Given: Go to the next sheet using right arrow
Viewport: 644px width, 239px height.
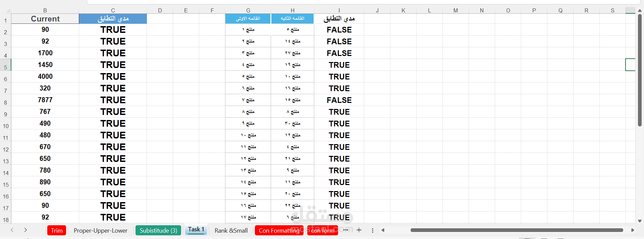Looking at the screenshot, I should click(x=25, y=230).
